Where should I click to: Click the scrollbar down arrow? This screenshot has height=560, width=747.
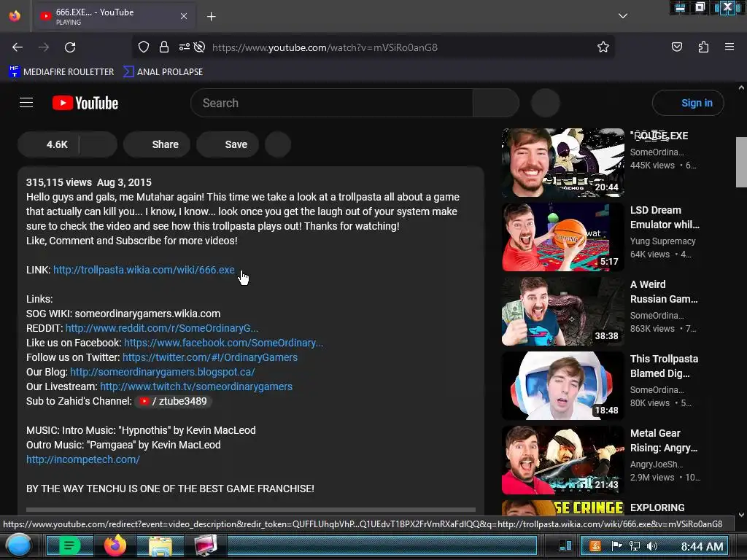click(x=741, y=514)
